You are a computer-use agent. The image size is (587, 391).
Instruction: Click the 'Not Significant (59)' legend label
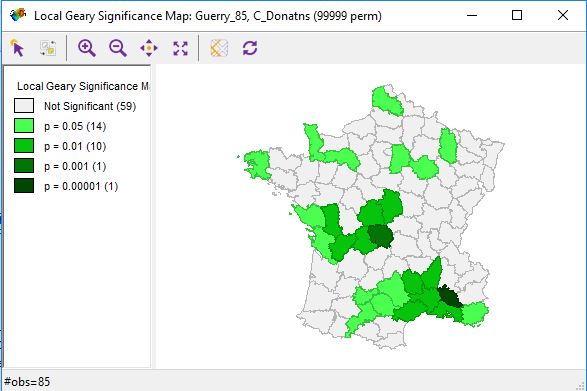(90, 106)
